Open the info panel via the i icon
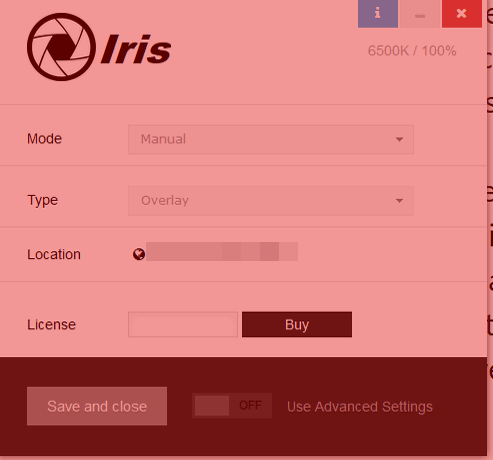The height and width of the screenshot is (460, 493). click(x=378, y=14)
